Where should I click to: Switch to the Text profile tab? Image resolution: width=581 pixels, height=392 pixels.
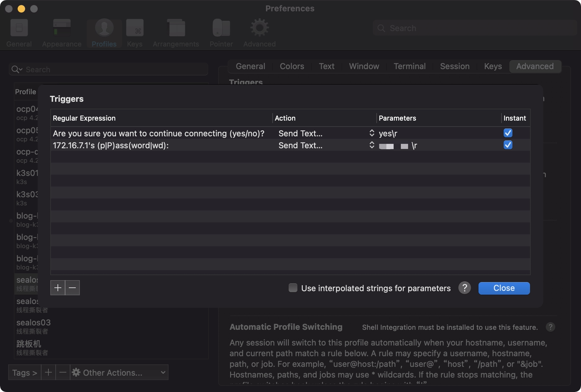(x=326, y=66)
